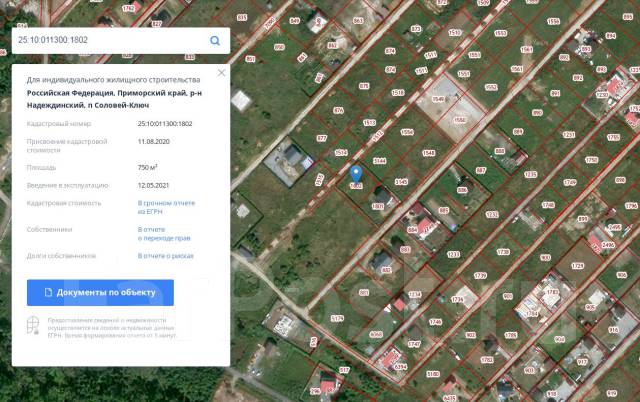Select parcel label 863 on the map
Viewport: 640px width, 402px height.
pyautogui.click(x=358, y=21)
